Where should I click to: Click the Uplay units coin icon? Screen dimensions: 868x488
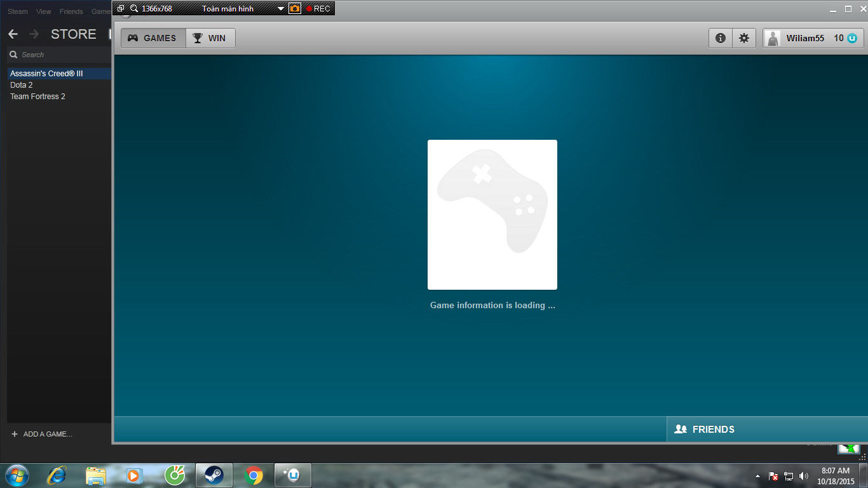coord(852,38)
